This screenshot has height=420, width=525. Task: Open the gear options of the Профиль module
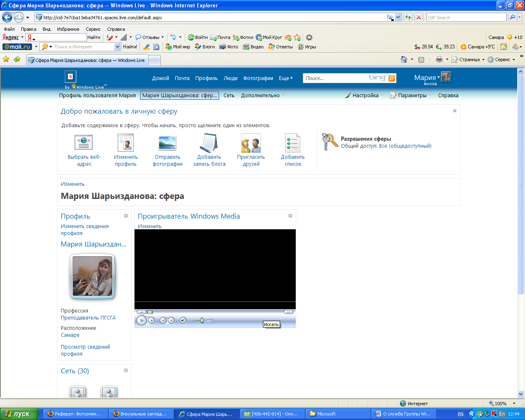[126, 216]
